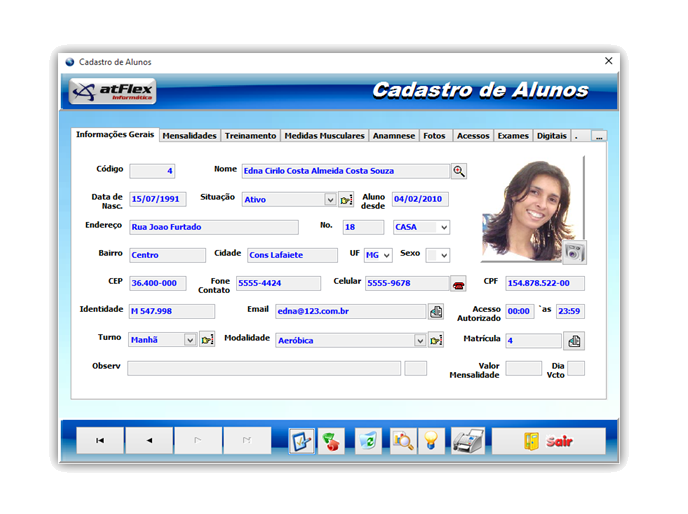Click the printer icon in bottom toolbar

467,441
